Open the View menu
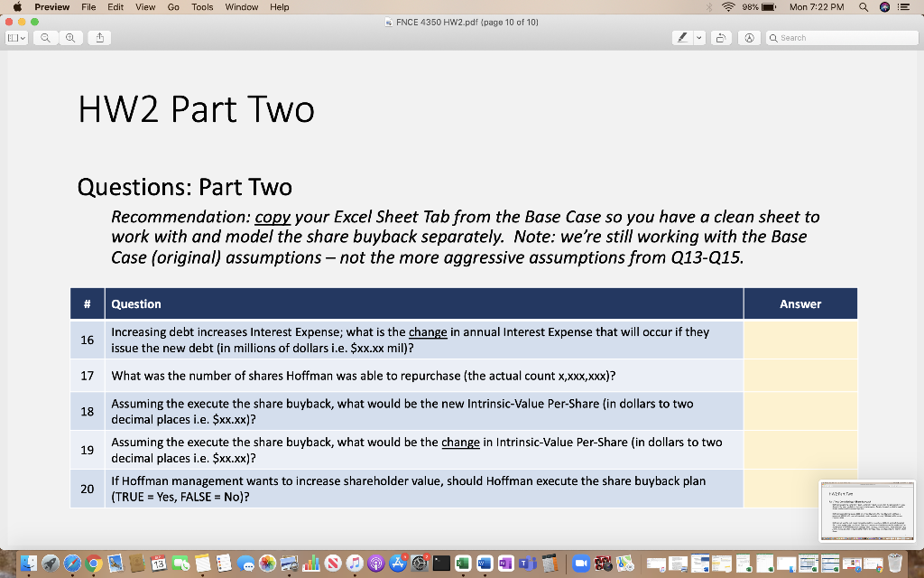Screen dimensions: 924x578 pos(145,7)
